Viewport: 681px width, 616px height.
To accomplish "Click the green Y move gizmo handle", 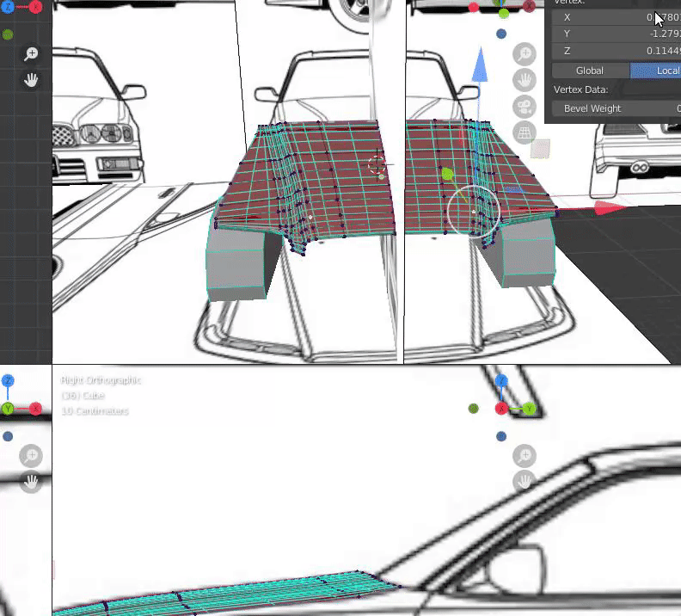I will [x=447, y=174].
